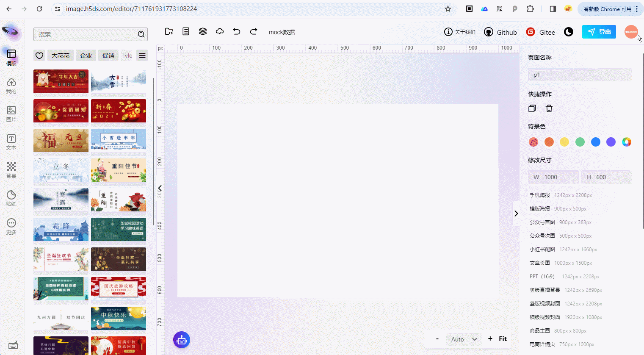Click the search magnifier icon
The height and width of the screenshot is (355, 644).
[x=141, y=34]
